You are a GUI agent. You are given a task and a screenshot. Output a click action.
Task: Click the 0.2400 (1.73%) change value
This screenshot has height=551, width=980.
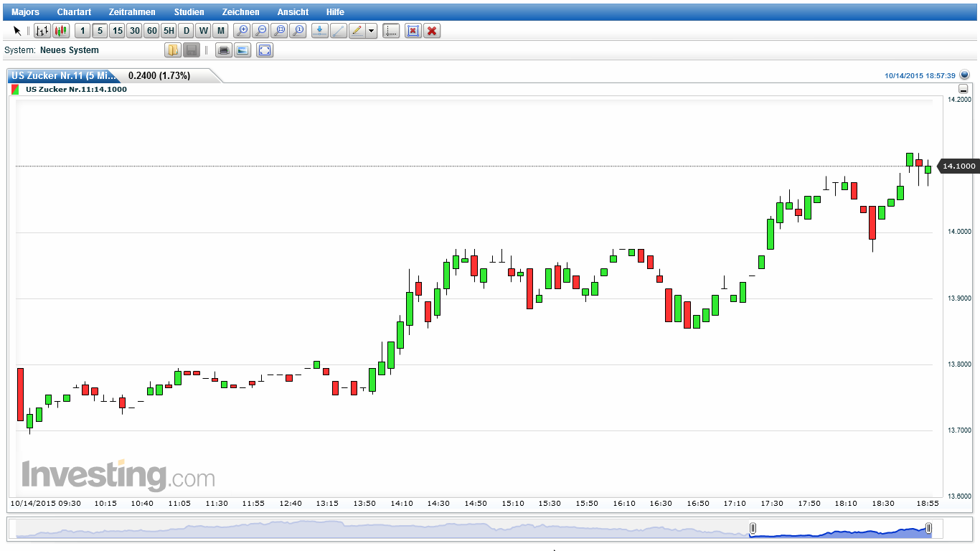159,75
